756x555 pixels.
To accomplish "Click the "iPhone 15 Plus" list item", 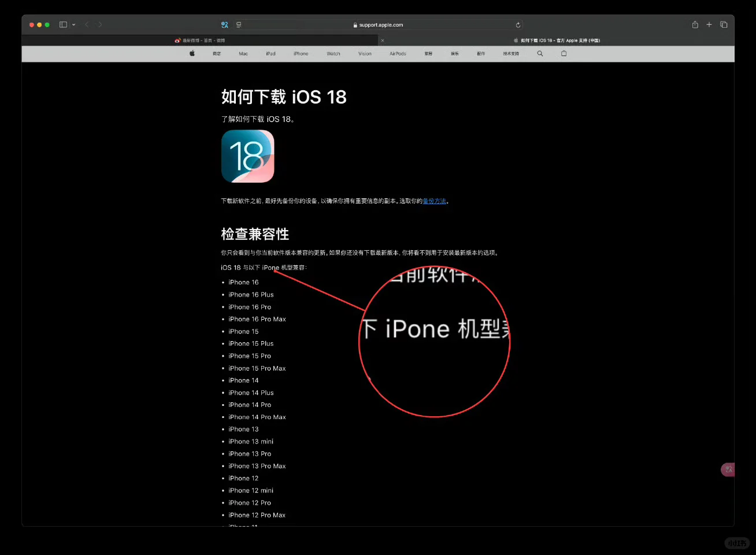I will (x=251, y=343).
